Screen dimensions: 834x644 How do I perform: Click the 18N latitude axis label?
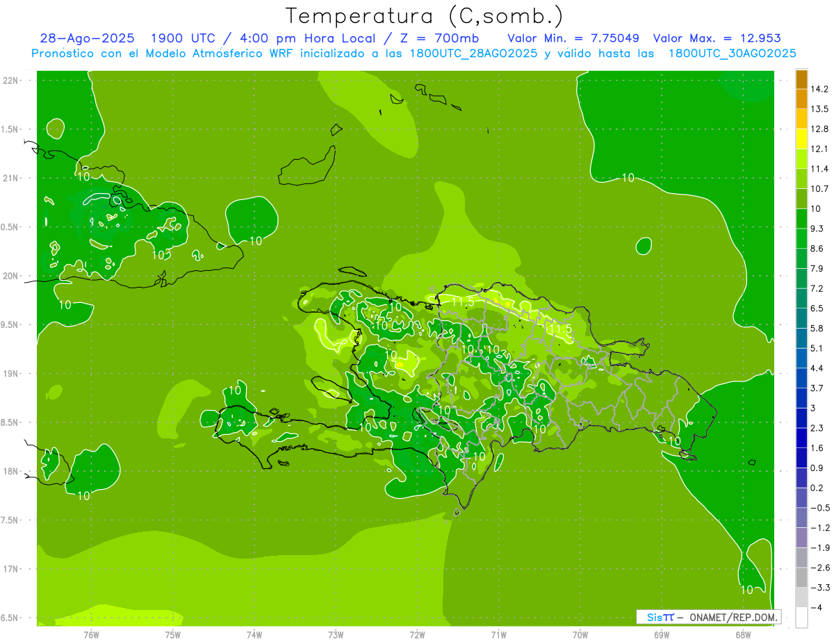click(x=11, y=471)
